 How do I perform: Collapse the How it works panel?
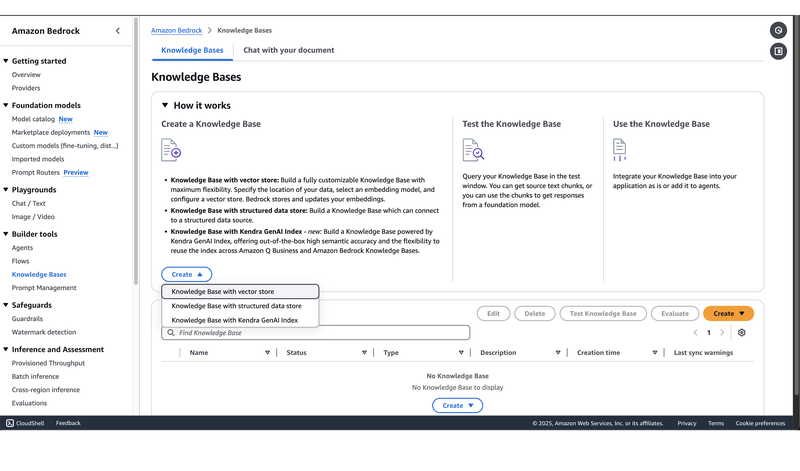click(x=165, y=105)
